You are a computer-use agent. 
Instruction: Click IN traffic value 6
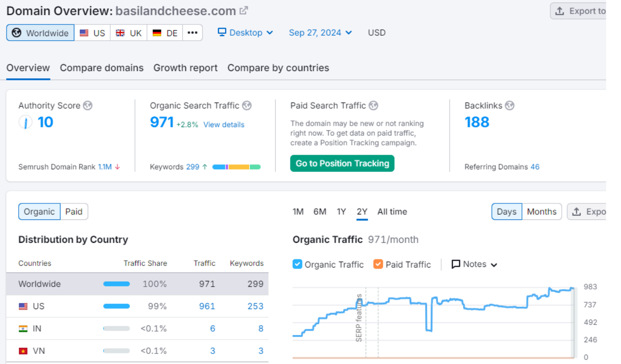[212, 329]
